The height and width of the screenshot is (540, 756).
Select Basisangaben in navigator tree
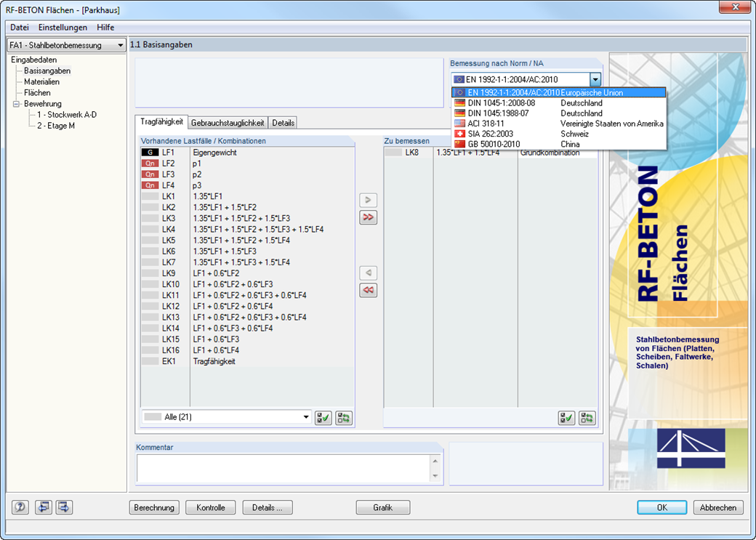(x=47, y=71)
